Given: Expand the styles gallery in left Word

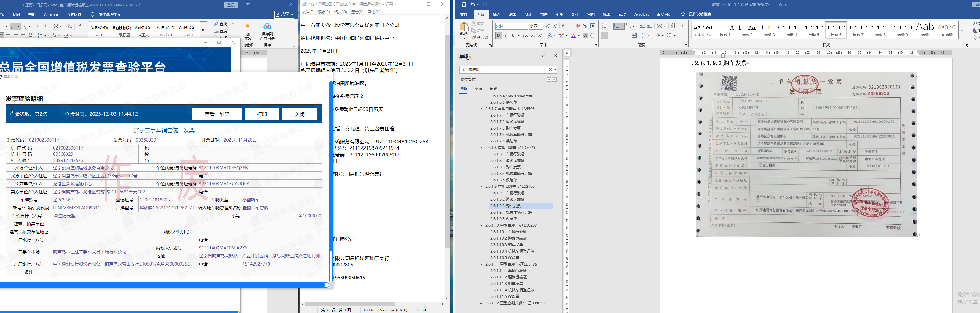Looking at the screenshot, I should 203,30.
